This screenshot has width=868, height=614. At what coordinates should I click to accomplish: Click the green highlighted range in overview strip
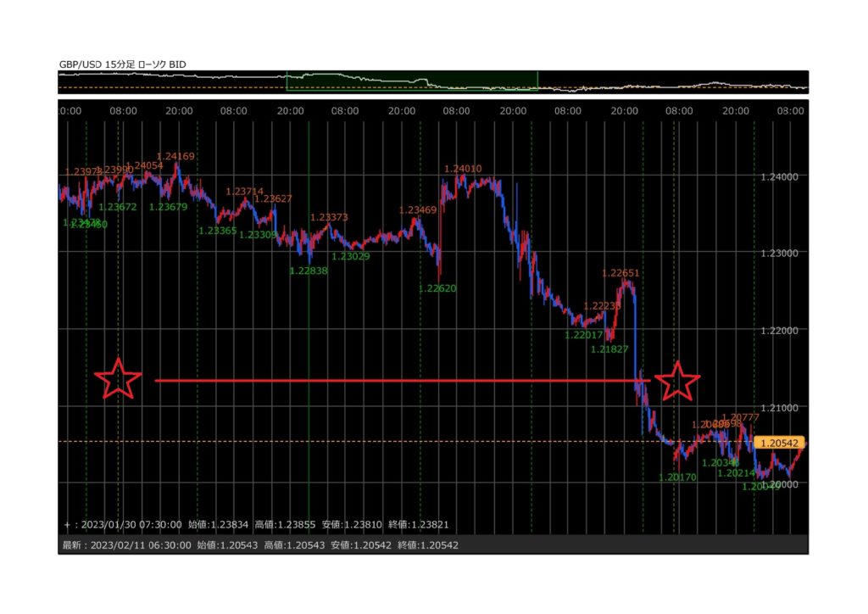coord(412,81)
